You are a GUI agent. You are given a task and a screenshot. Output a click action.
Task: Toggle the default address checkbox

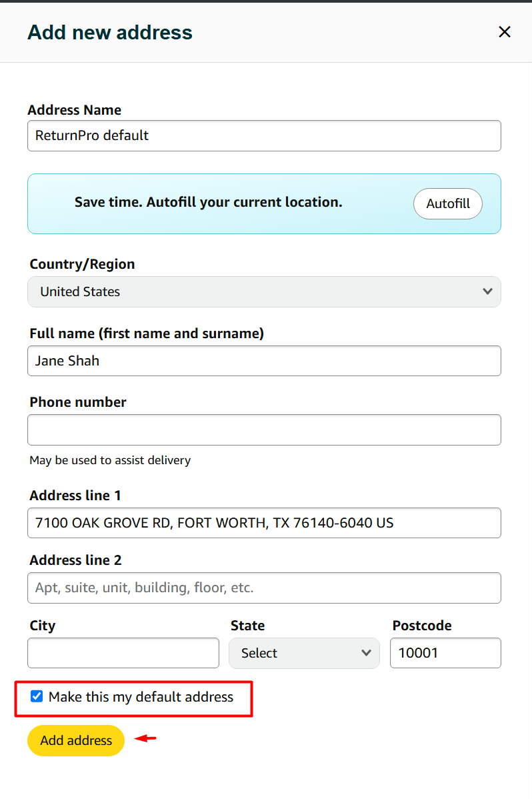tap(37, 697)
